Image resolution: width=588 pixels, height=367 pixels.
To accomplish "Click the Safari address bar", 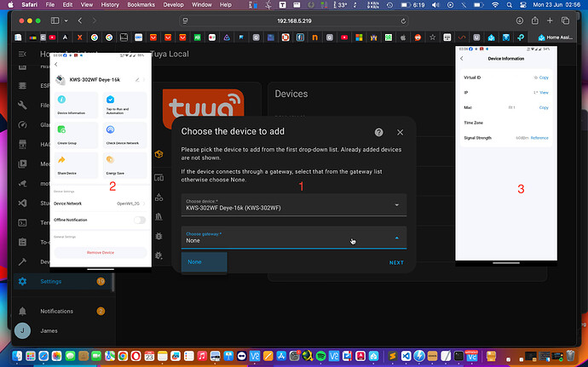I will [294, 20].
